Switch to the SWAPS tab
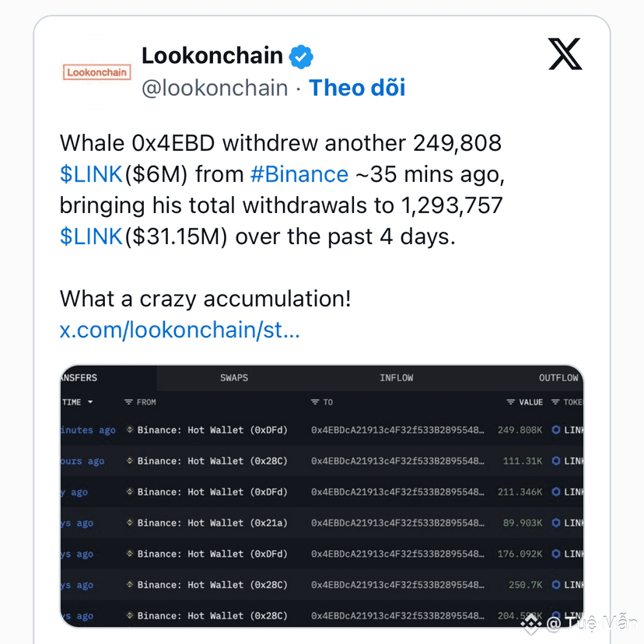Screen dimensions: 644x644 coord(234,378)
